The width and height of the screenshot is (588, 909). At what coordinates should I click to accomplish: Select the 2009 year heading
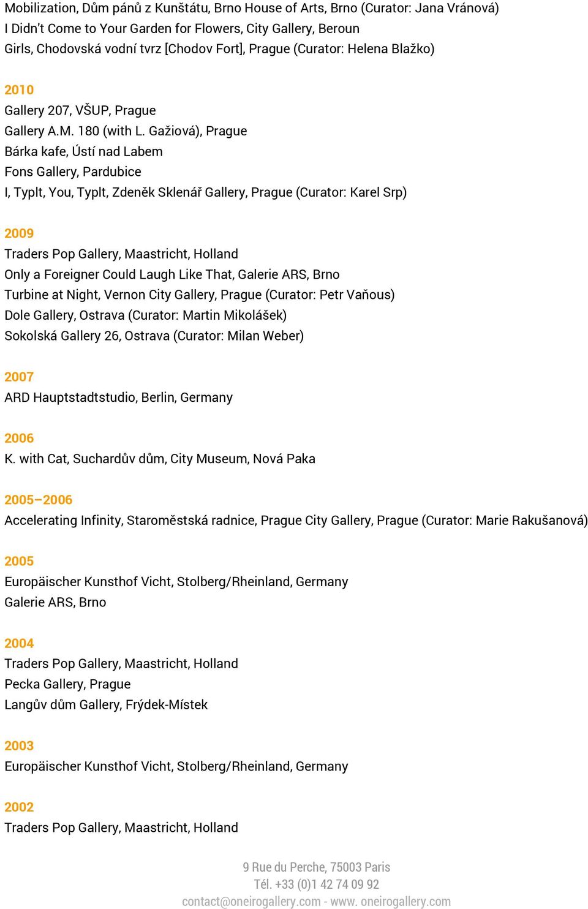pos(19,233)
